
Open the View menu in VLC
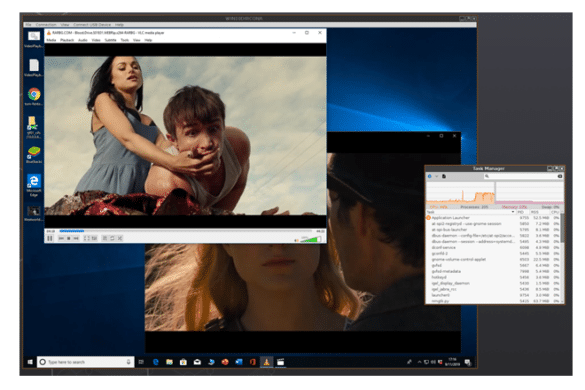[x=137, y=40]
